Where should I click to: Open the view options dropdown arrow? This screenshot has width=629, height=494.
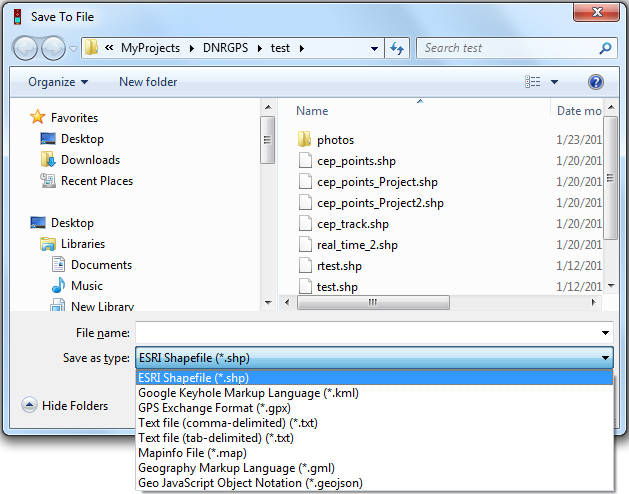tap(554, 82)
